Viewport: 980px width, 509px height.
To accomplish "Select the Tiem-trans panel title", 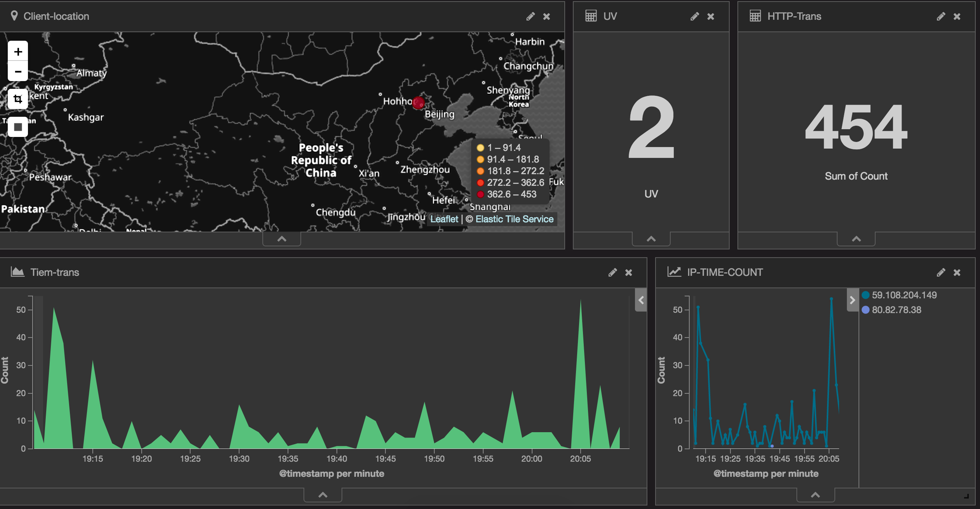I will (x=55, y=272).
